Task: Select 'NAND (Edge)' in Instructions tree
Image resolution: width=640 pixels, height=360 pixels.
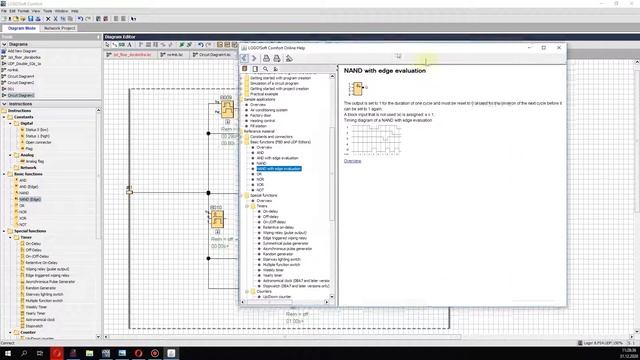Action: point(30,199)
